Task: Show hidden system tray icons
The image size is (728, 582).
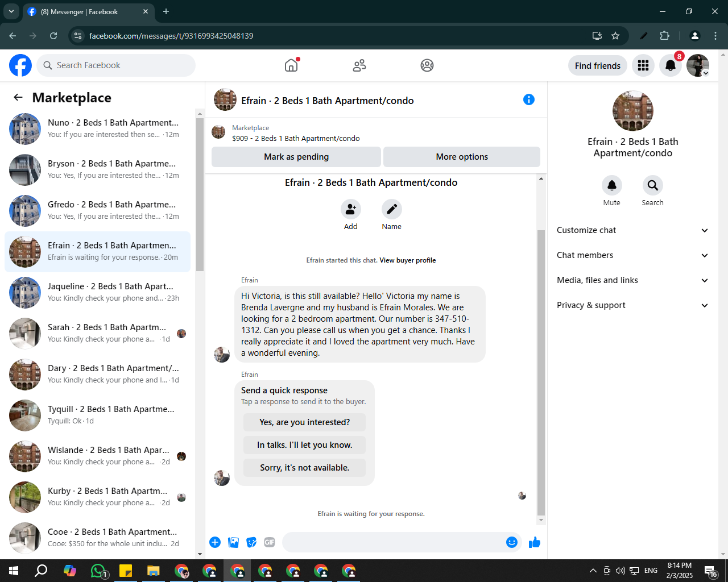Action: [593, 571]
